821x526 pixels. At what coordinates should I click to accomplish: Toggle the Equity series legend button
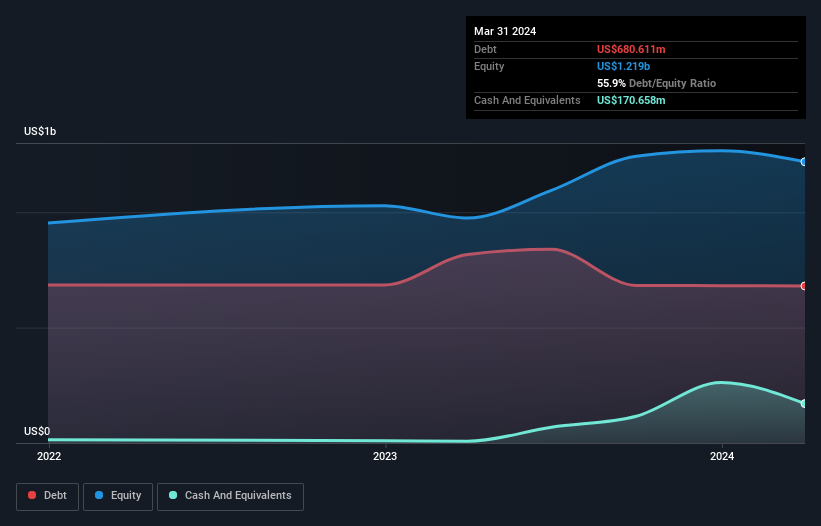(118, 497)
